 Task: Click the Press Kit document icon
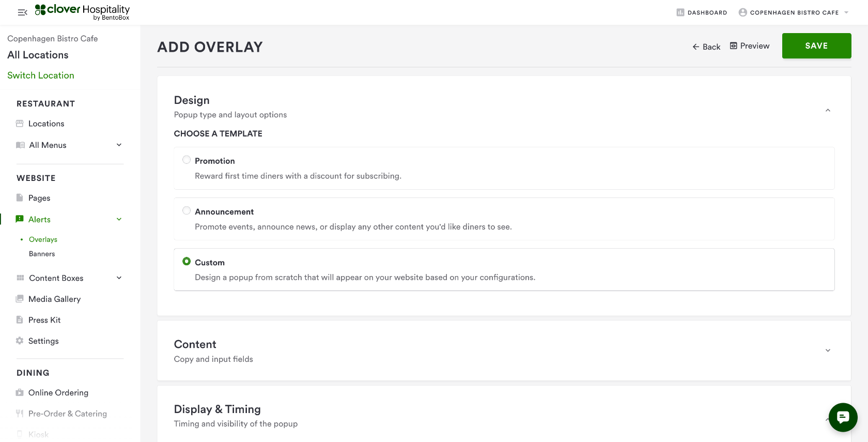20,320
